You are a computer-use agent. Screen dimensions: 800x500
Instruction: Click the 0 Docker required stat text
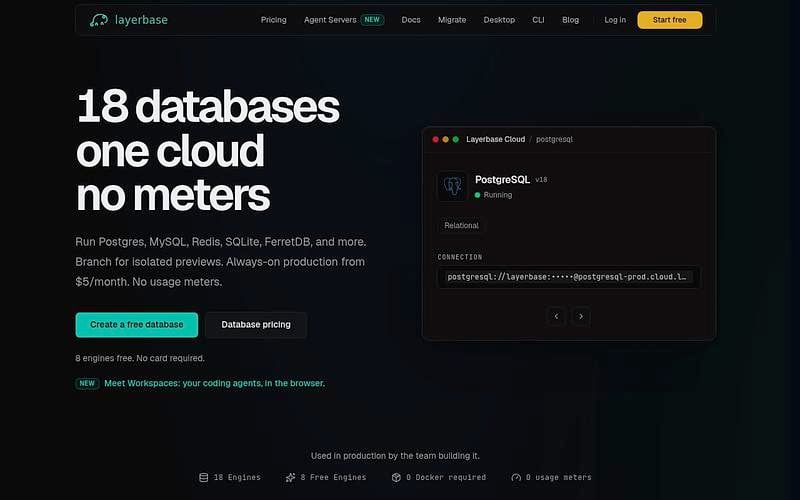[446, 478]
